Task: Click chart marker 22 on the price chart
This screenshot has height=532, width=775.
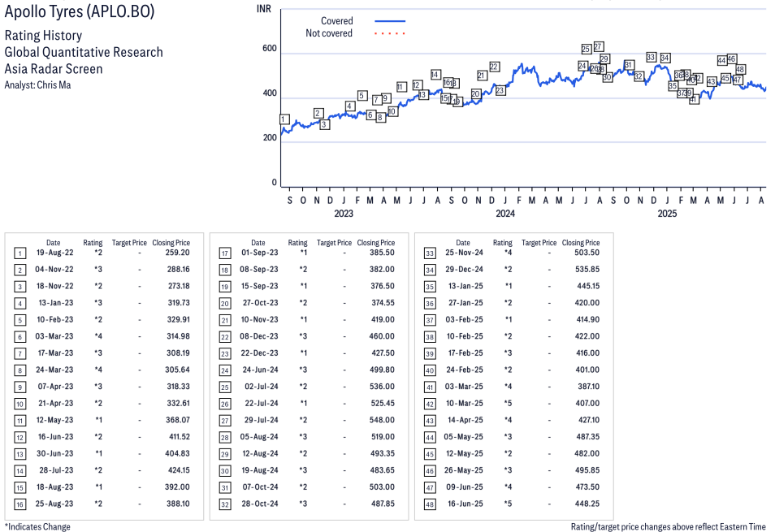Action: tap(494, 66)
